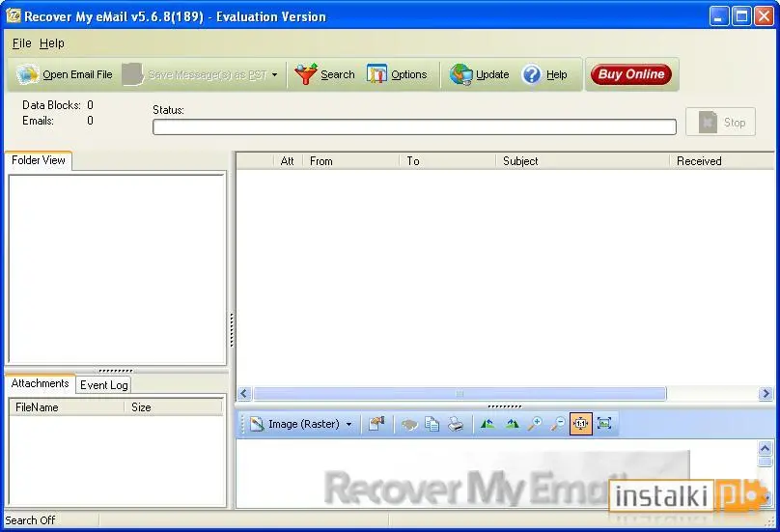The height and width of the screenshot is (532, 780).
Task: Click the message list horizontal scrollbar thumb
Action: click(460, 394)
